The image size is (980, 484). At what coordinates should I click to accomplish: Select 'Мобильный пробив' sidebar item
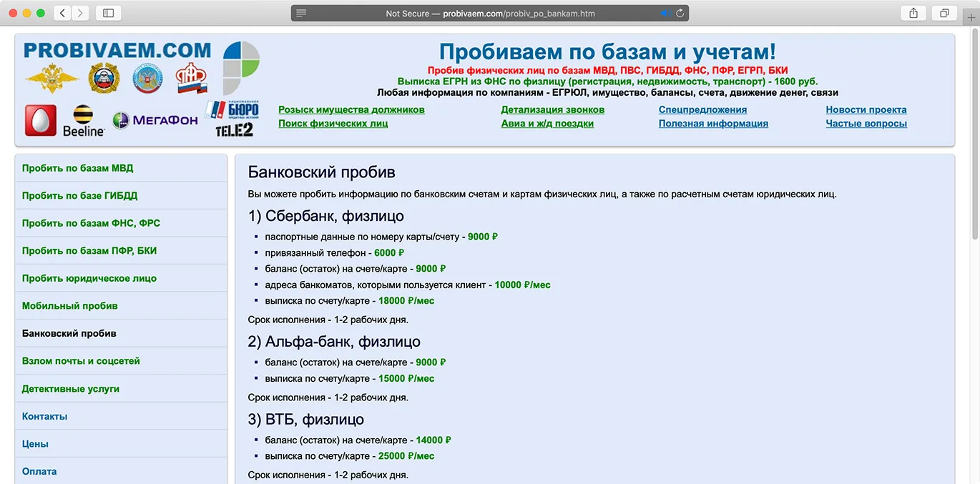pos(121,305)
